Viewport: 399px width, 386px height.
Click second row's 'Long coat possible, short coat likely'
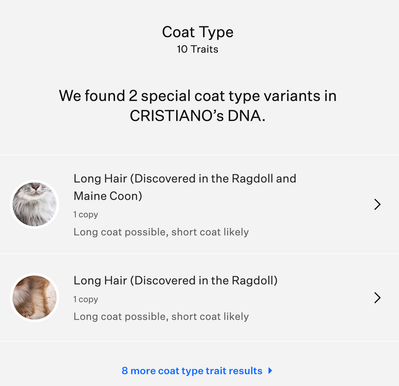pyautogui.click(x=161, y=317)
